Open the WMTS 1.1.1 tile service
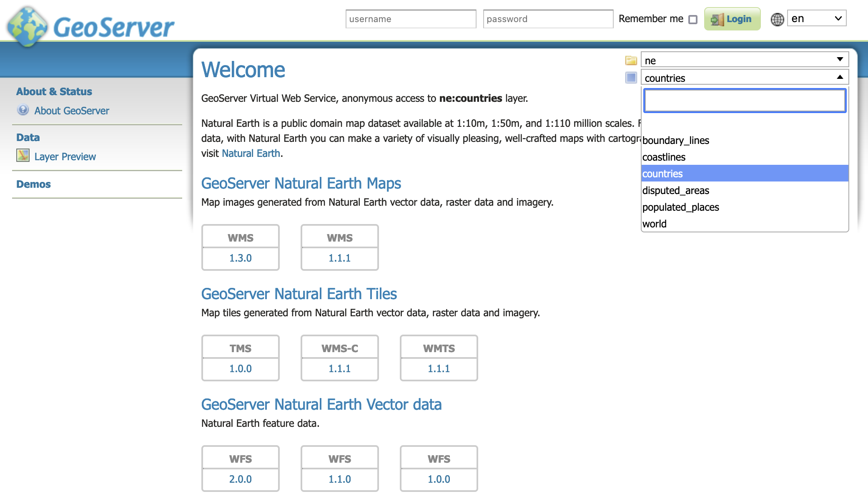This screenshot has width=868, height=499. 439,368
